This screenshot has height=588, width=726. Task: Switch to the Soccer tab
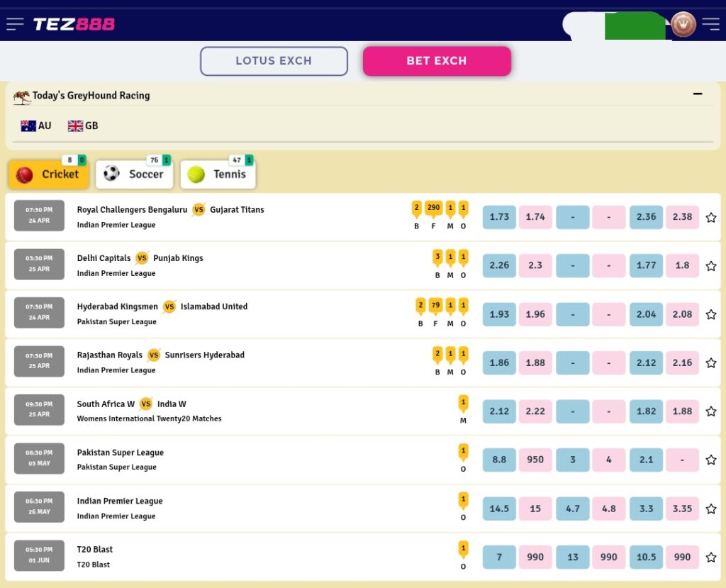(134, 174)
